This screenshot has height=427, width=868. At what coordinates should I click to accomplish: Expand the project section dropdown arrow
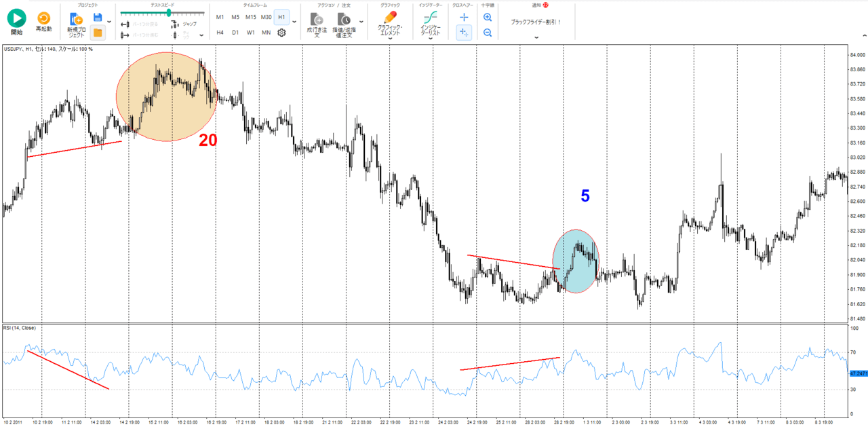(x=109, y=22)
